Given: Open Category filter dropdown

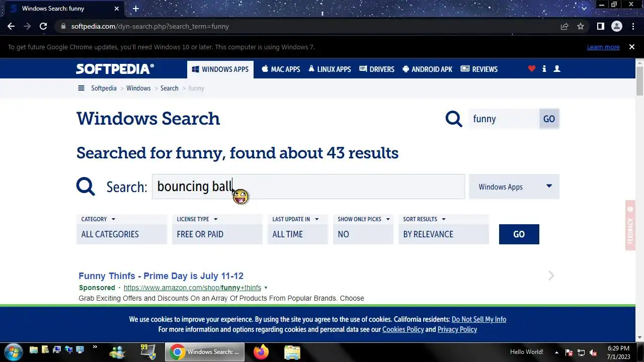Looking at the screenshot, I should [122, 229].
